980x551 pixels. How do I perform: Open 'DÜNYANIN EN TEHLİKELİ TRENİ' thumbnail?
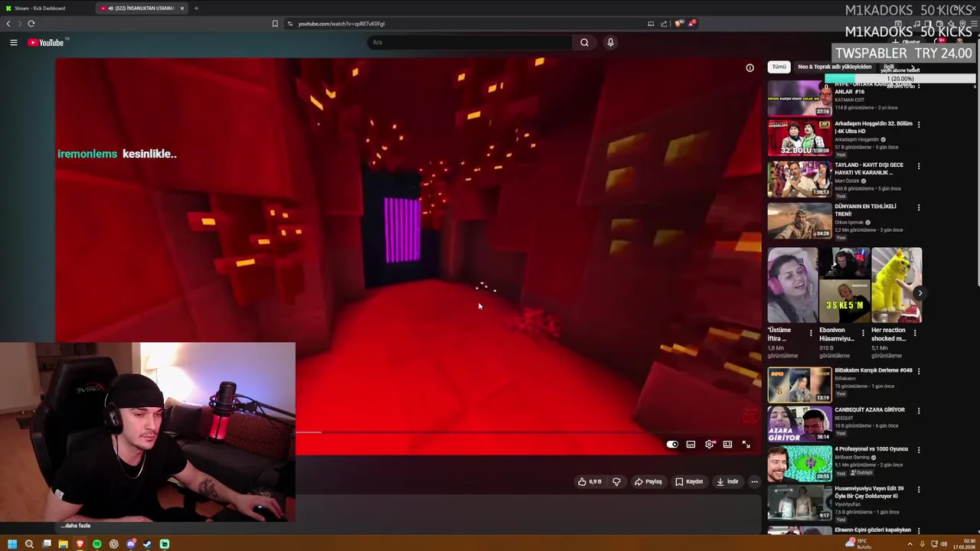point(799,220)
